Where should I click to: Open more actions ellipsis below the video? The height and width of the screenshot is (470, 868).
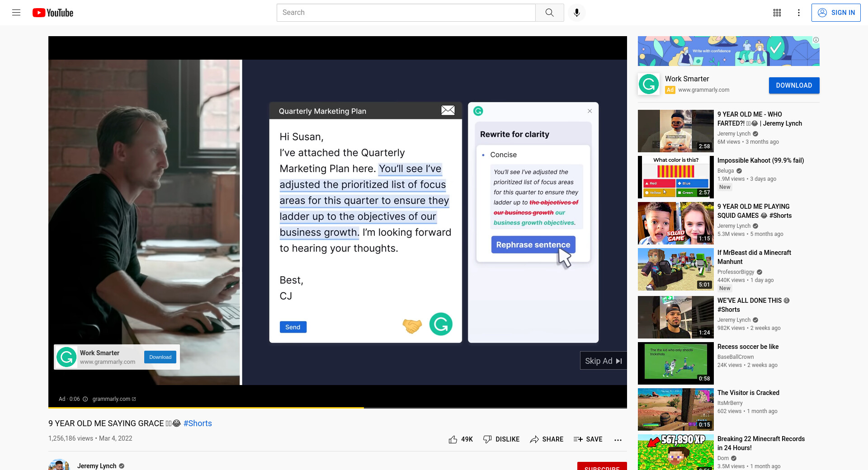[618, 440]
